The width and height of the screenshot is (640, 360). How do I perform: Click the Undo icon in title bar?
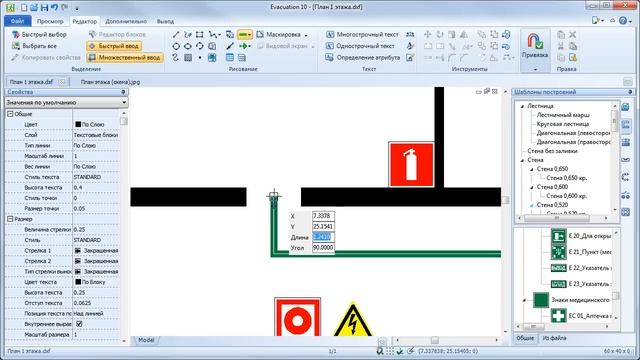point(54,7)
